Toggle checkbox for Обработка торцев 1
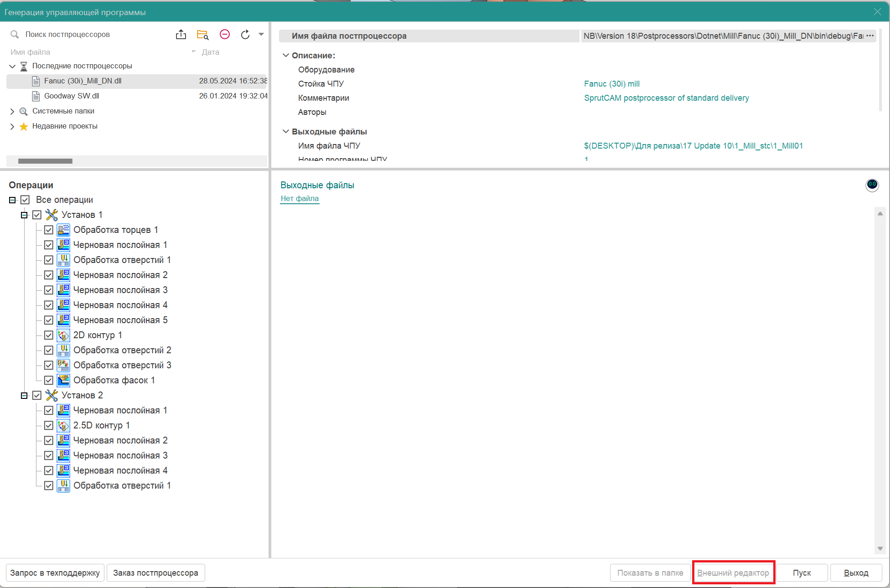This screenshot has height=588, width=890. point(49,230)
